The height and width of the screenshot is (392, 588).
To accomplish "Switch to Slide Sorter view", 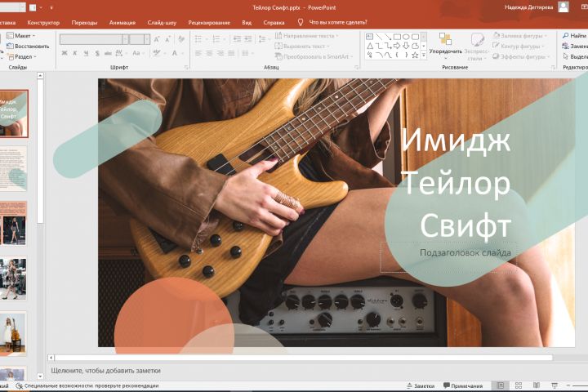I will tap(519, 385).
